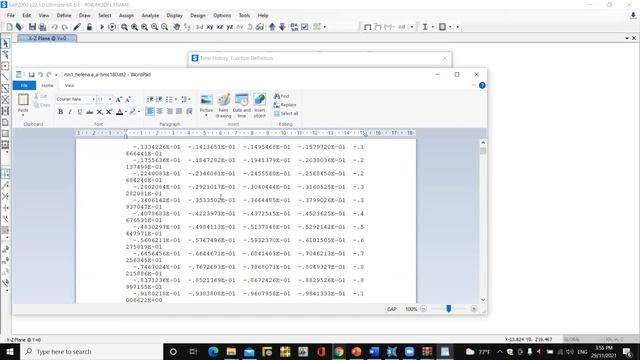Open WordPad File tab
640x360 pixels.
pyautogui.click(x=24, y=85)
